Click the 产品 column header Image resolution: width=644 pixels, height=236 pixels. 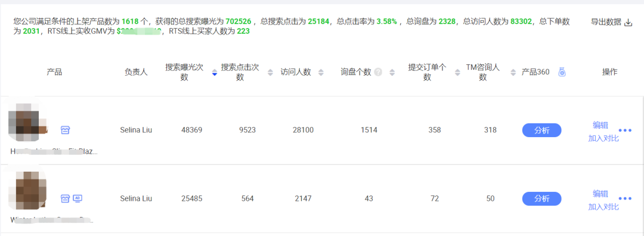pos(54,72)
